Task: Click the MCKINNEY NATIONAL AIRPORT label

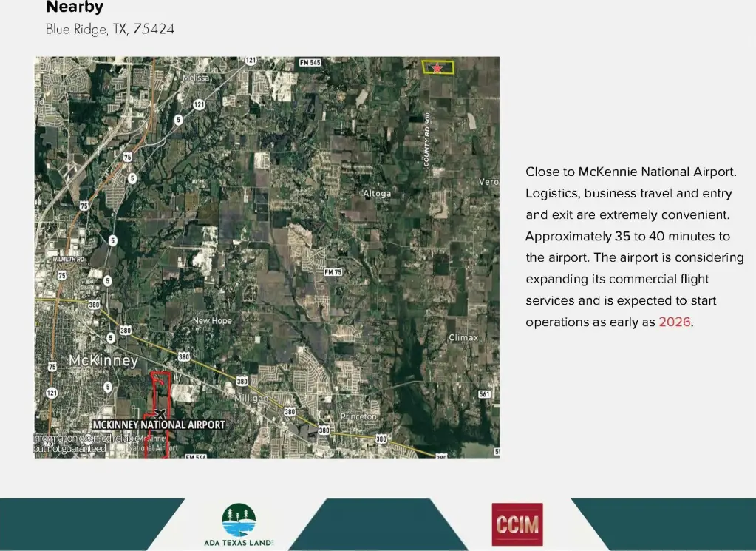Action: (x=159, y=425)
